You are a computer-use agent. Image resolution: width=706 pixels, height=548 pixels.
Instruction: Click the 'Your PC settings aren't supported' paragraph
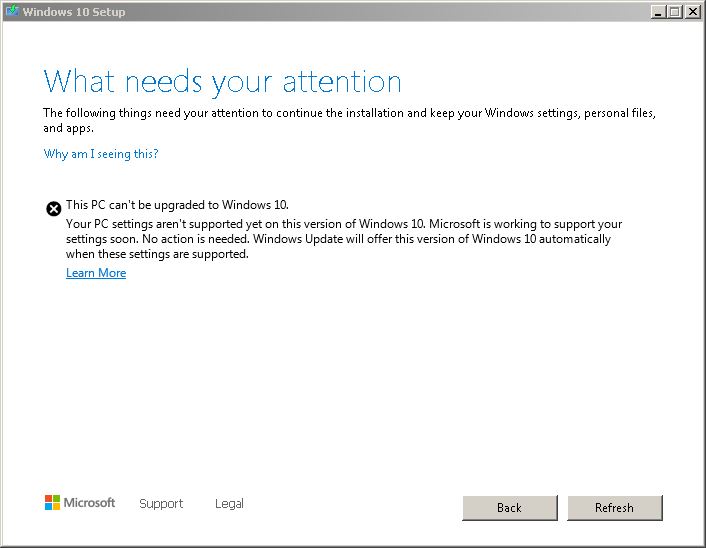pyautogui.click(x=344, y=239)
